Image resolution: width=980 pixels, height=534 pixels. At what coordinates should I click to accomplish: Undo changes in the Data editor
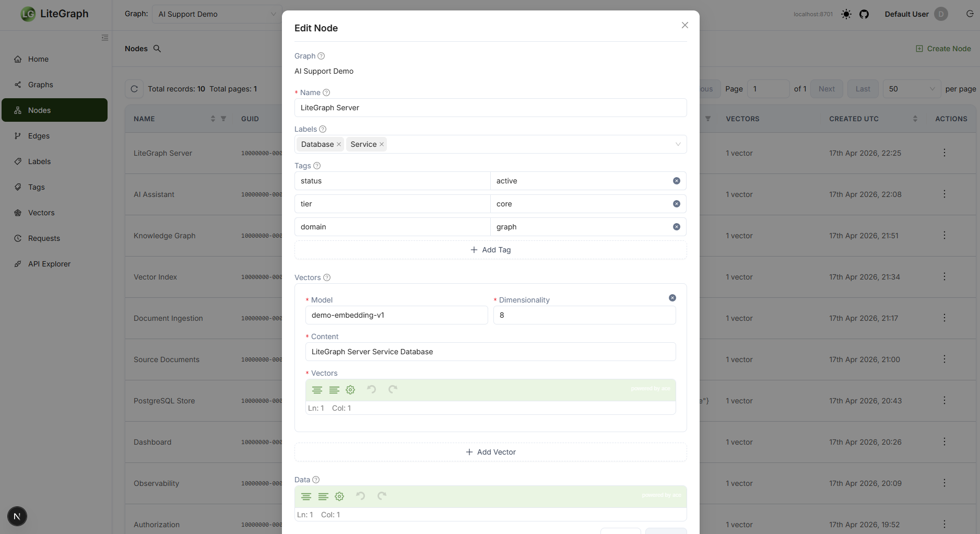point(361,496)
